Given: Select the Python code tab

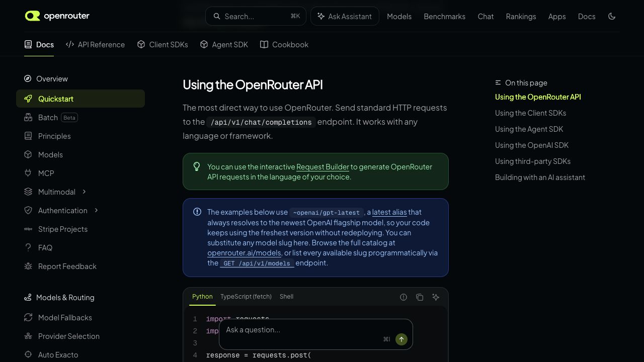Looking at the screenshot, I should (x=202, y=297).
